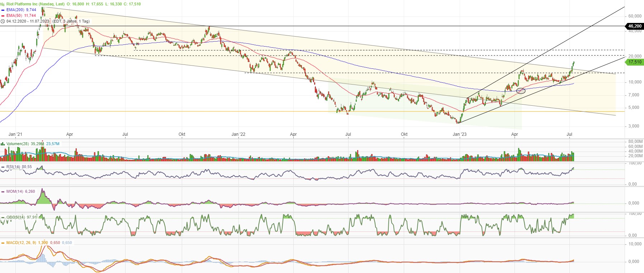Click the blue EMA(200) legend marker
Viewport: 644px width, 273px height.
point(3,10)
